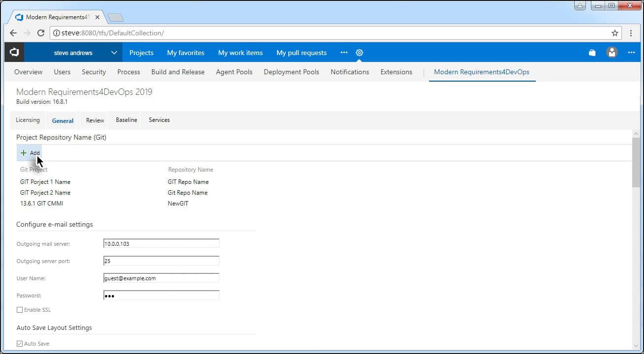The image size is (644, 354).
Task: Select the General sub-tab
Action: coord(63,120)
